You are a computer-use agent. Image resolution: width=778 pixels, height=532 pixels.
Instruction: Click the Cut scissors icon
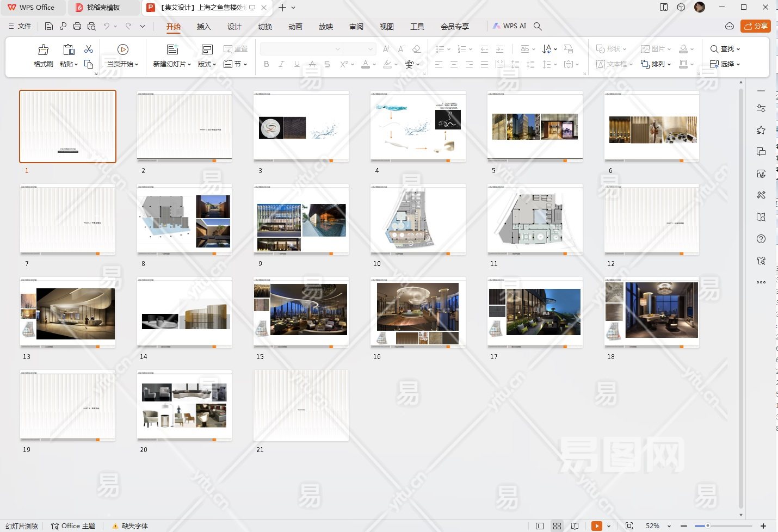[89, 49]
